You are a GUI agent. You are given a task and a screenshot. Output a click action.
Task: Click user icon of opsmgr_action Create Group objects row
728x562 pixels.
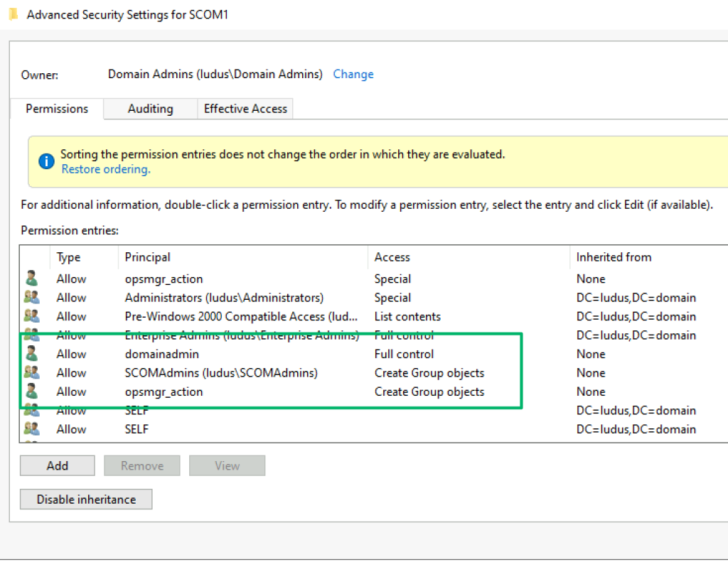tap(31, 391)
